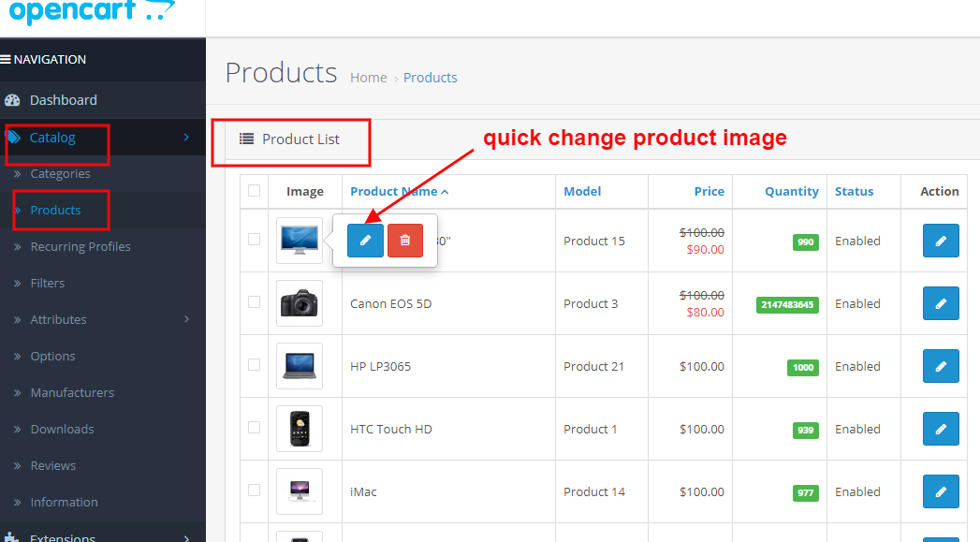980x542 pixels.
Task: Click the Extensions puzzle icon
Action: tap(11, 537)
